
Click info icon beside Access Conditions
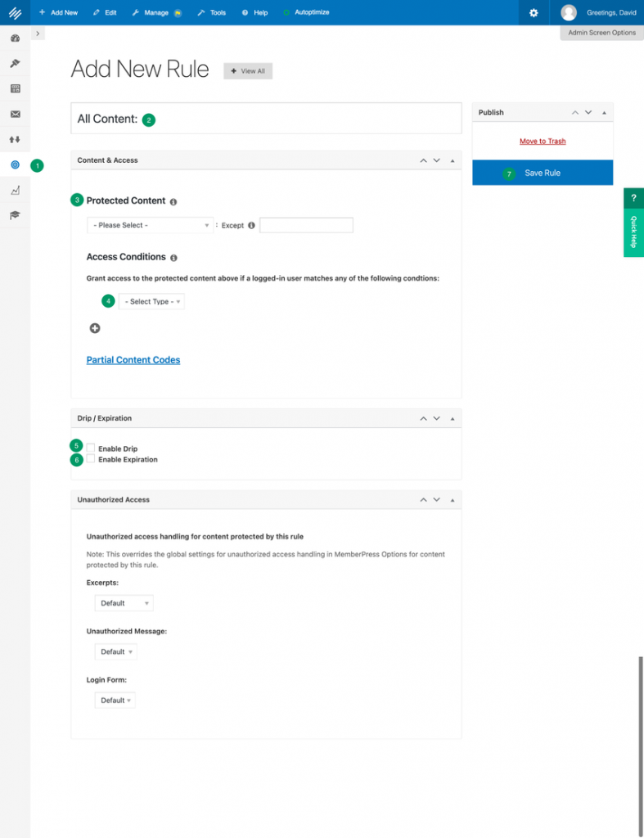tap(173, 258)
